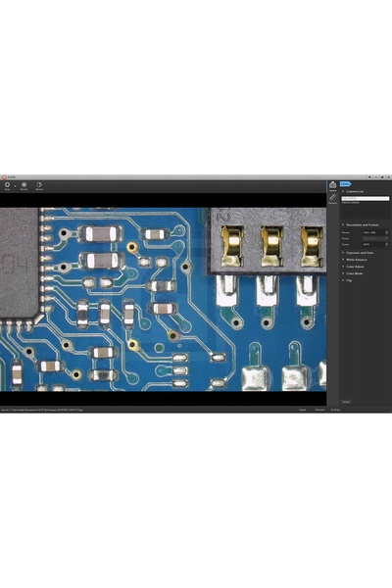392x588 pixels.
Task: Click the Snap capture icon
Action: (7, 185)
